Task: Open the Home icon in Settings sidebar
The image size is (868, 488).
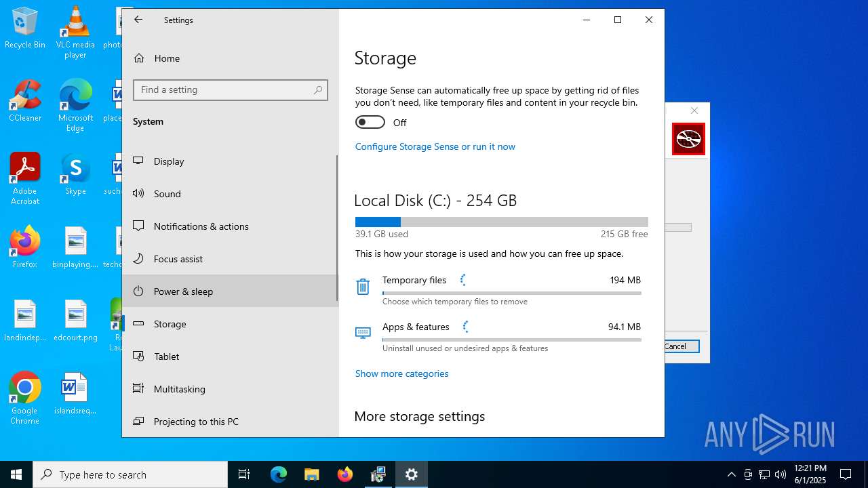Action: tap(139, 58)
